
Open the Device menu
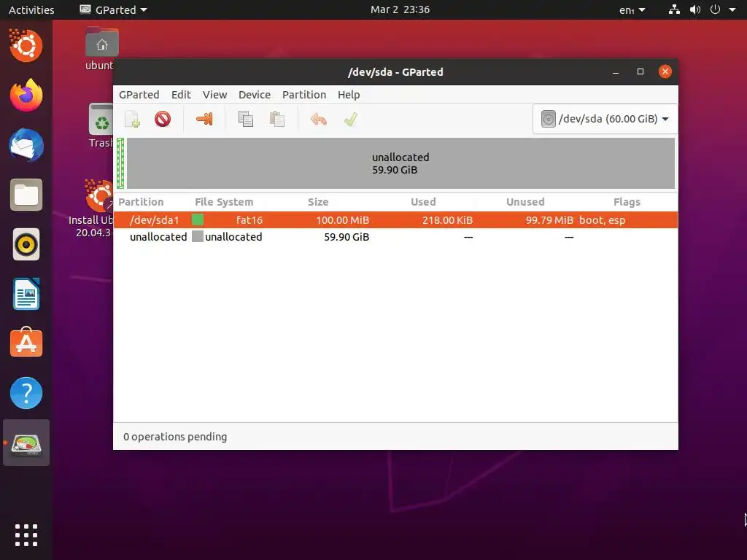tap(255, 95)
